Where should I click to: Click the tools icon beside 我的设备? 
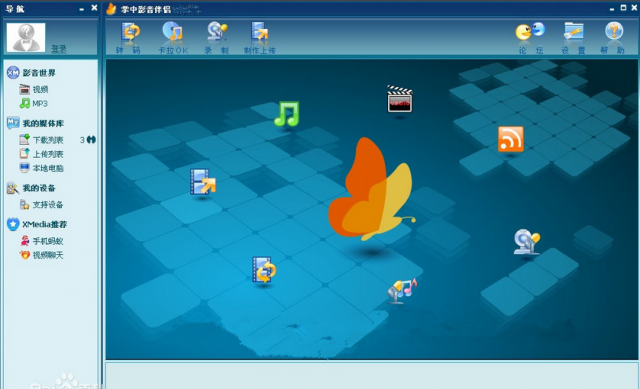[13, 188]
